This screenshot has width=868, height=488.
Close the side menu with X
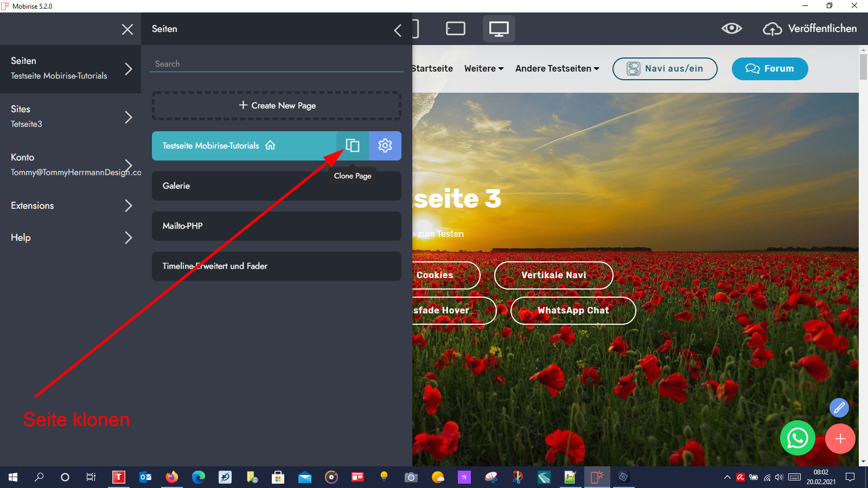[x=127, y=29]
